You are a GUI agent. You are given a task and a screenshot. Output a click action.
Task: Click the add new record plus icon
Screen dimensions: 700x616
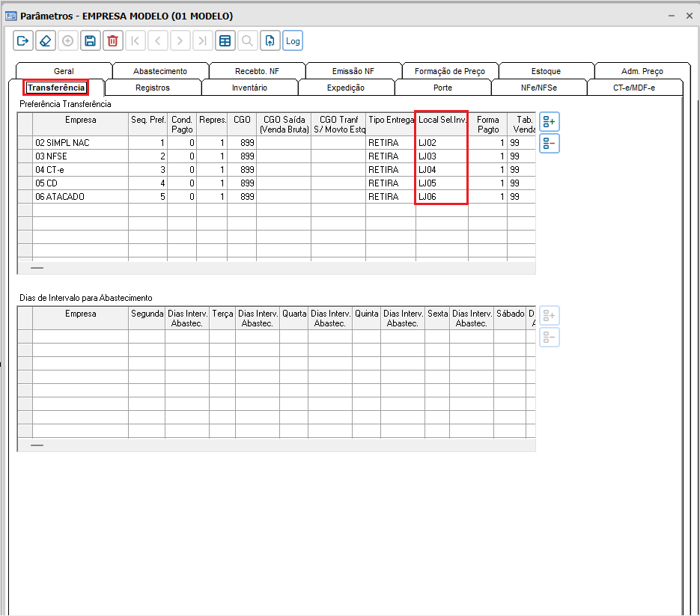pyautogui.click(x=68, y=41)
